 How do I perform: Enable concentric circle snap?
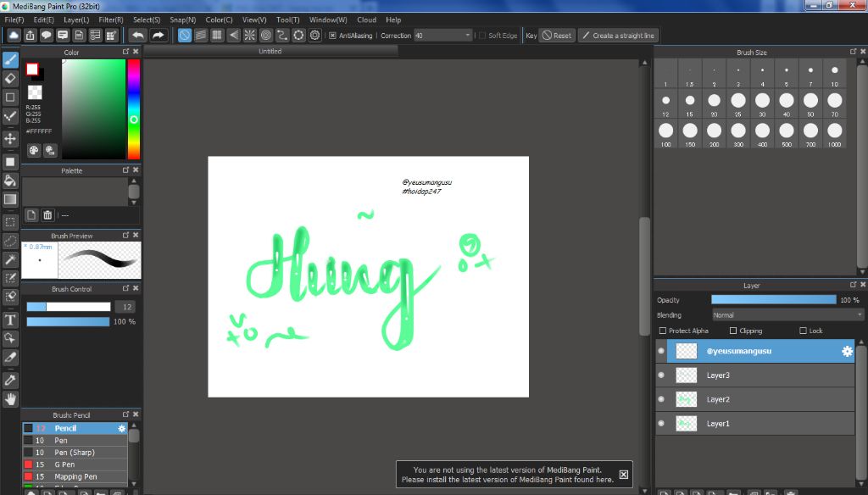point(266,36)
